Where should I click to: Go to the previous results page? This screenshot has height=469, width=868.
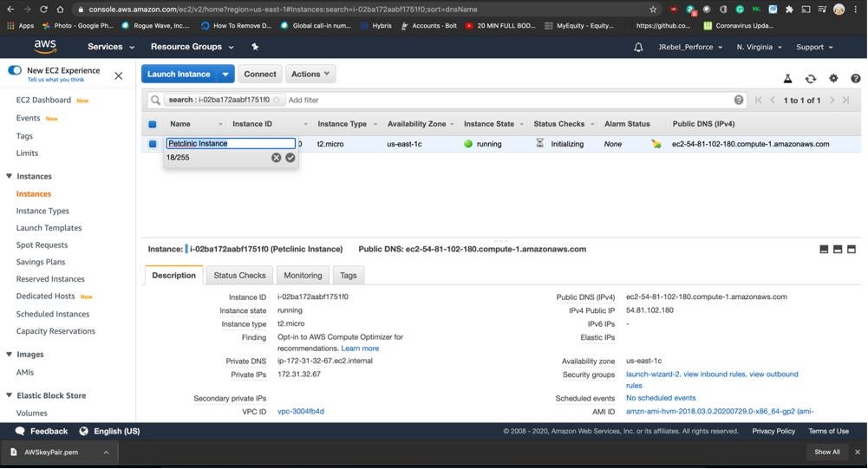pos(773,101)
